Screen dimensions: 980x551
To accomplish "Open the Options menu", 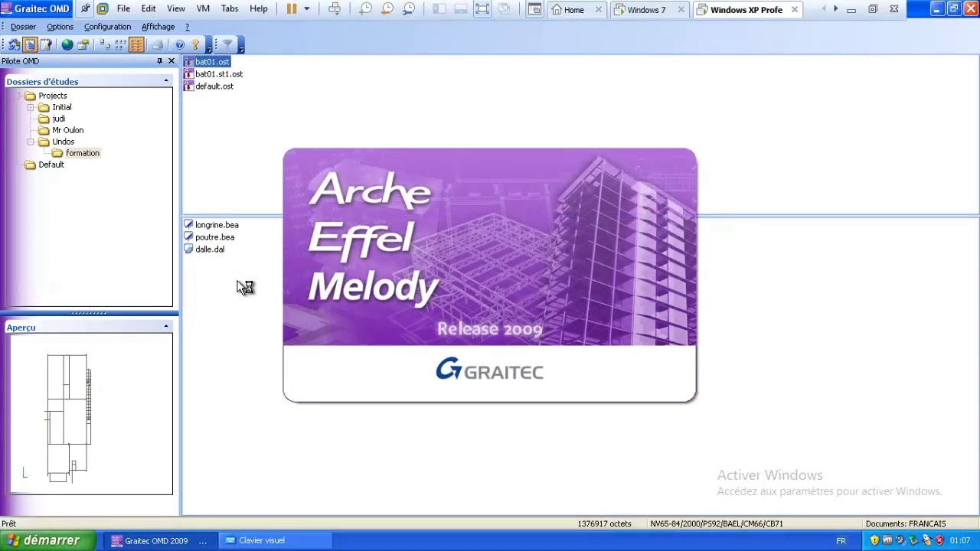I will point(60,27).
